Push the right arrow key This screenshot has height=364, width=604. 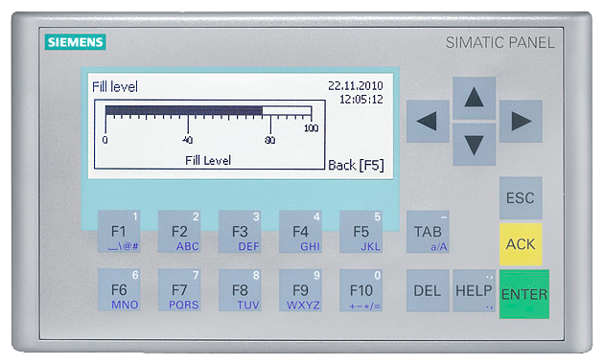pyautogui.click(x=521, y=122)
